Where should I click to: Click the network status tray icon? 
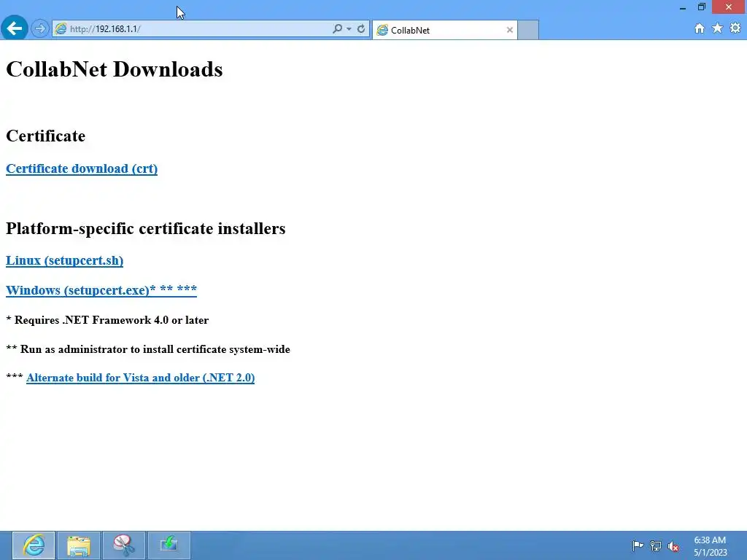click(x=656, y=545)
